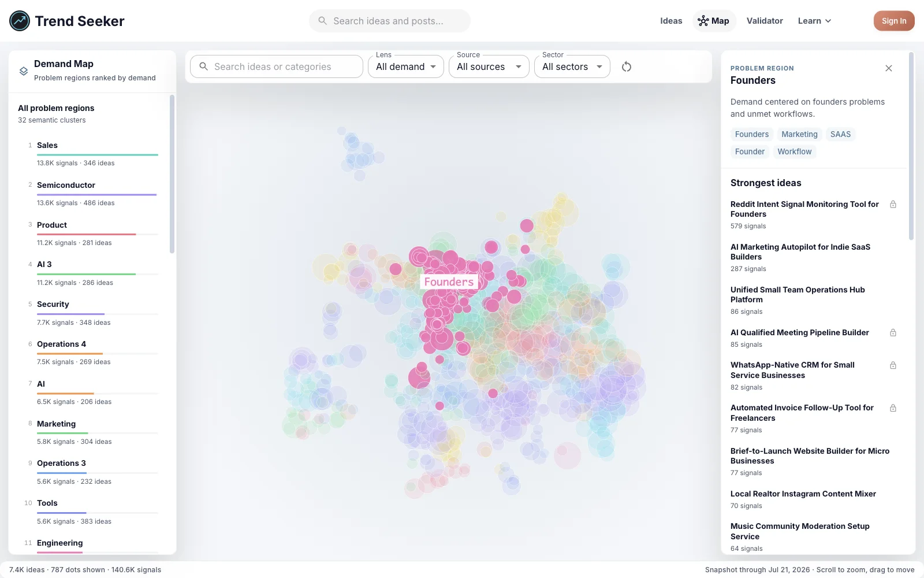Expand the Learn menu
Screen dimensions: 924x578
pos(814,21)
